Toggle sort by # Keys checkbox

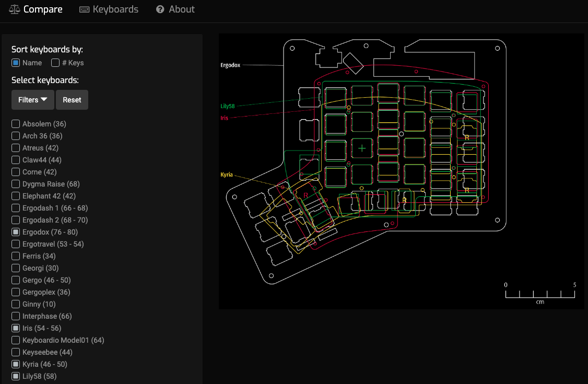(55, 63)
